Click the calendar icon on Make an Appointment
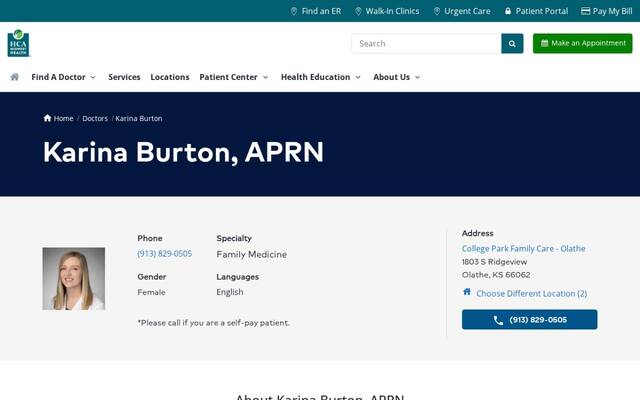The height and width of the screenshot is (400, 640). [544, 43]
